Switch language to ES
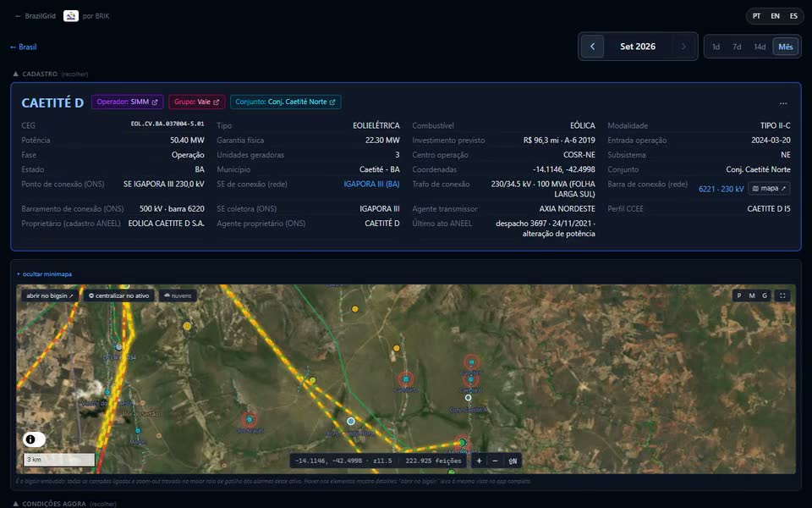 tap(793, 16)
